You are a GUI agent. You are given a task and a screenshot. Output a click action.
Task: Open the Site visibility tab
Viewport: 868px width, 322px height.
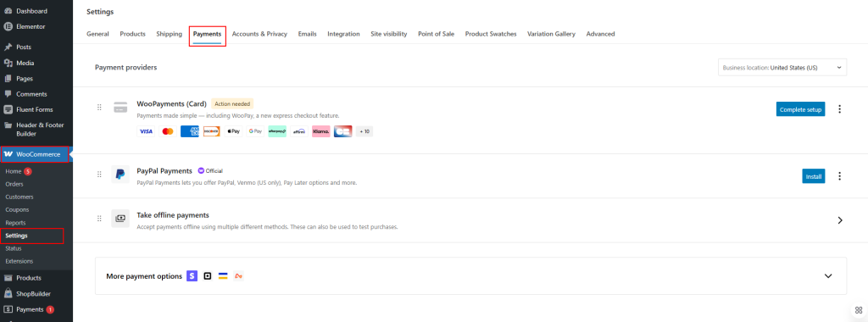pos(388,34)
